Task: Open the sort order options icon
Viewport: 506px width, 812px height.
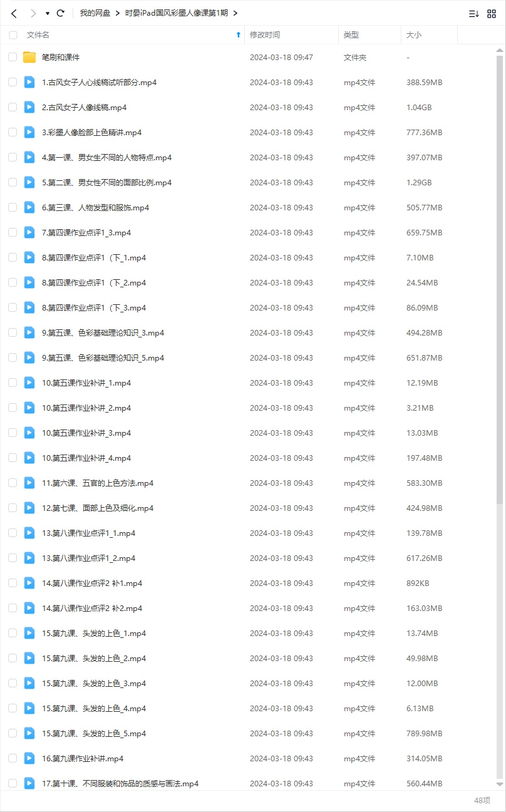Action: coord(474,13)
